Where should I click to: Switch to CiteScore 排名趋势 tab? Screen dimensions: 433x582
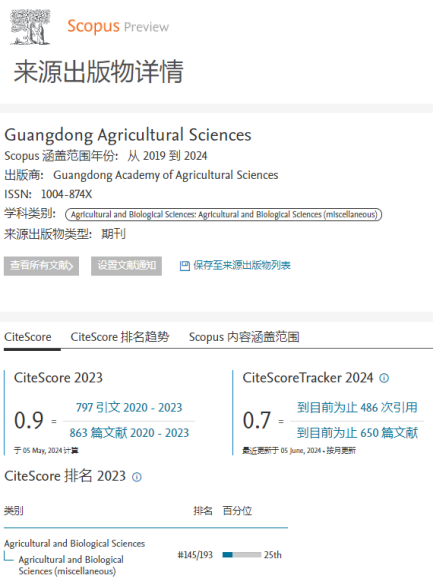120,337
